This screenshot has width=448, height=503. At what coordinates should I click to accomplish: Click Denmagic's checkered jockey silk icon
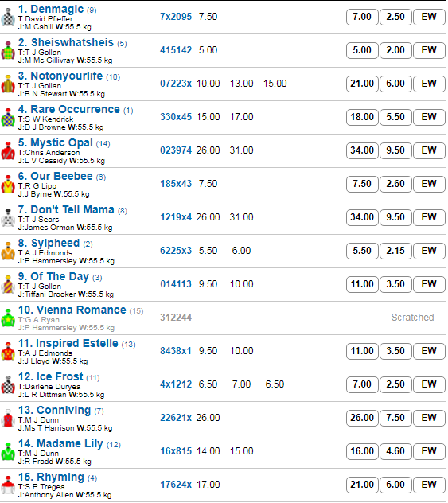(x=8, y=18)
